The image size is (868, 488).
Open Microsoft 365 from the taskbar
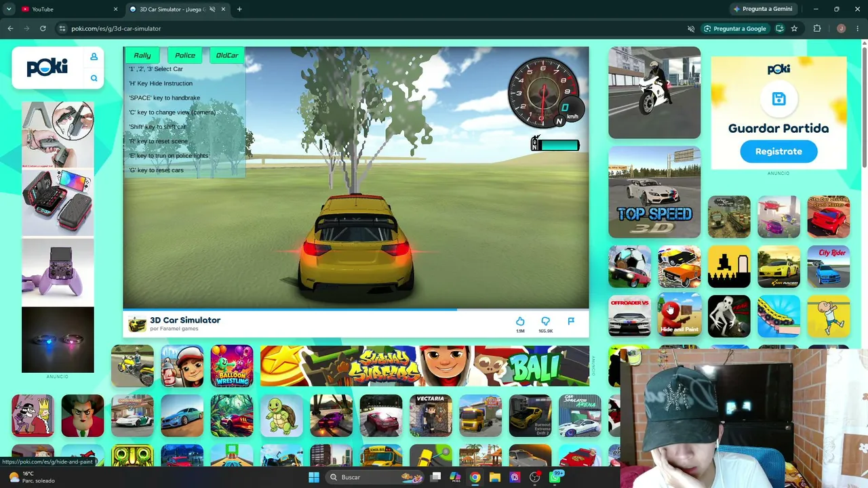455,477
